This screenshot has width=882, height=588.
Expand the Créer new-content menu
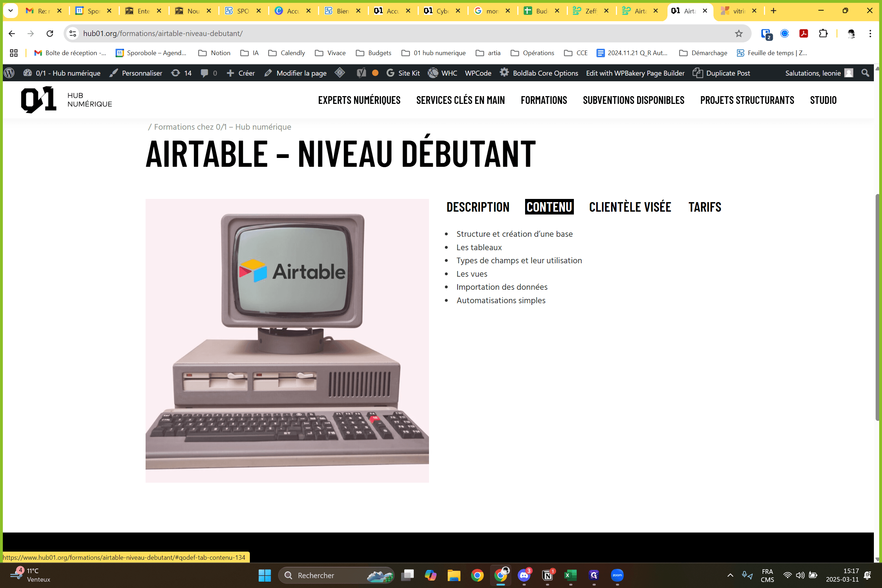(241, 73)
